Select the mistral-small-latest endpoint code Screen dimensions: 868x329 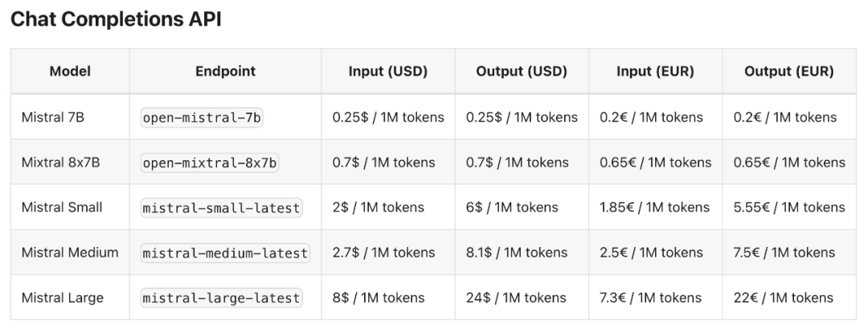(x=221, y=208)
